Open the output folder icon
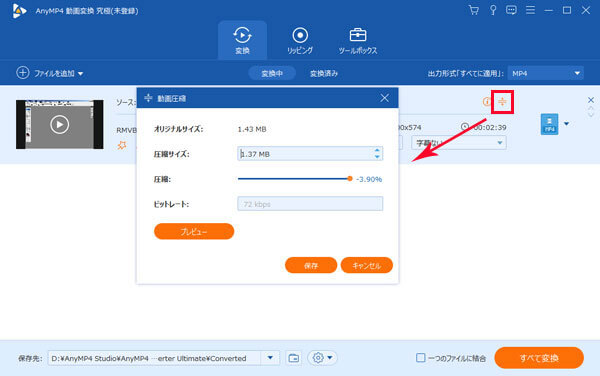The image size is (600, 376). (x=293, y=358)
